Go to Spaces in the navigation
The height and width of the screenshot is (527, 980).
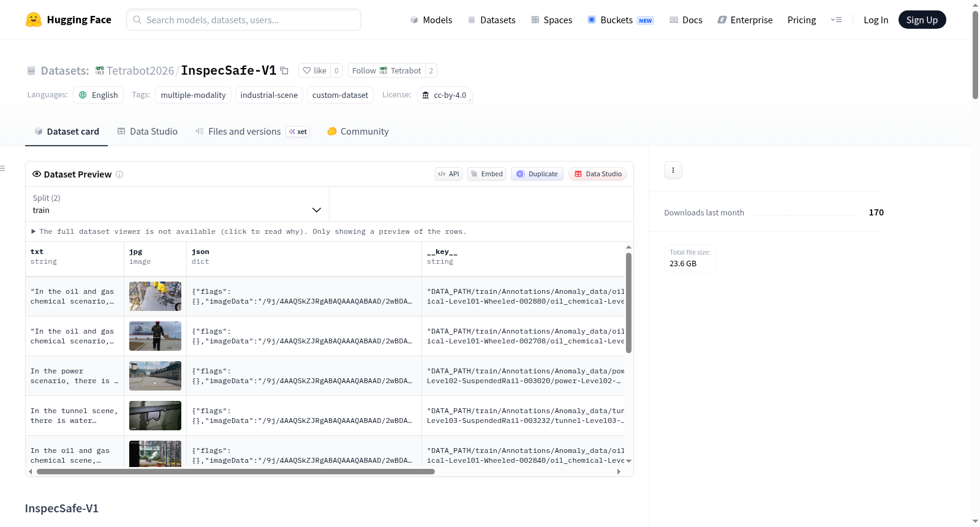click(x=552, y=20)
